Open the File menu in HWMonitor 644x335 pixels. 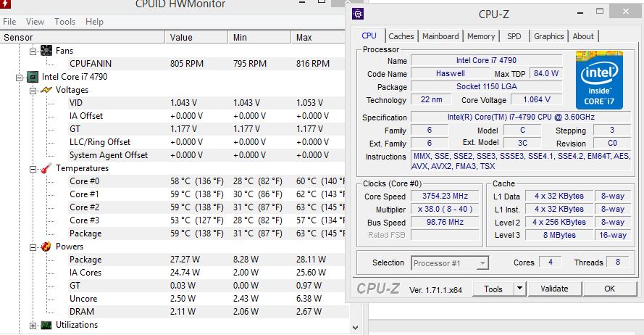point(9,21)
